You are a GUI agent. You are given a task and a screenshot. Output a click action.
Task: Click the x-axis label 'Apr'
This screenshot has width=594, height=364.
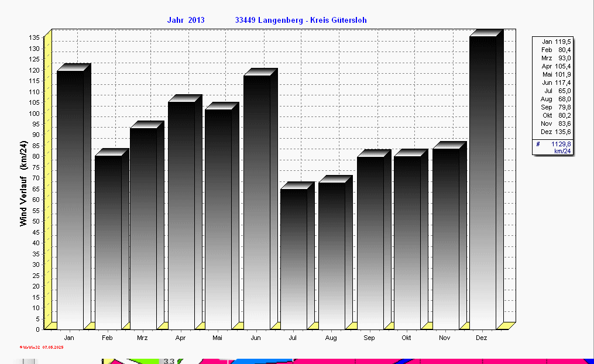(180, 338)
